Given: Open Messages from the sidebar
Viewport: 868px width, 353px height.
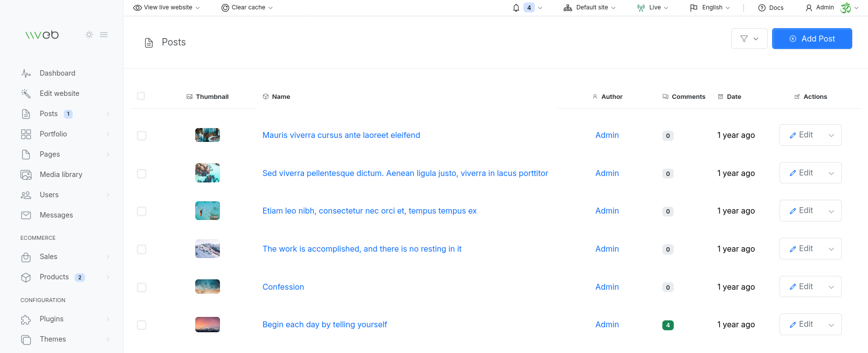Looking at the screenshot, I should [x=56, y=215].
